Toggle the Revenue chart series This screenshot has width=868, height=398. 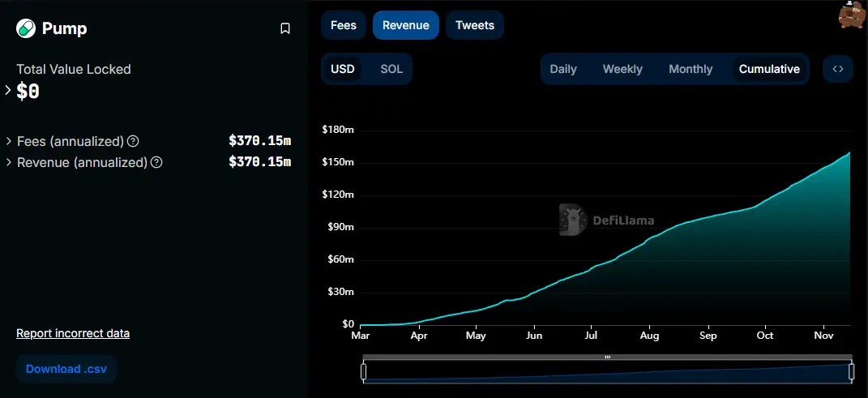point(406,25)
